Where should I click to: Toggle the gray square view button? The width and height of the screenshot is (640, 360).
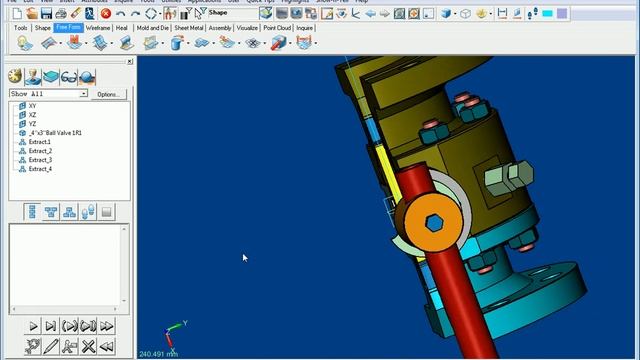(x=106, y=212)
